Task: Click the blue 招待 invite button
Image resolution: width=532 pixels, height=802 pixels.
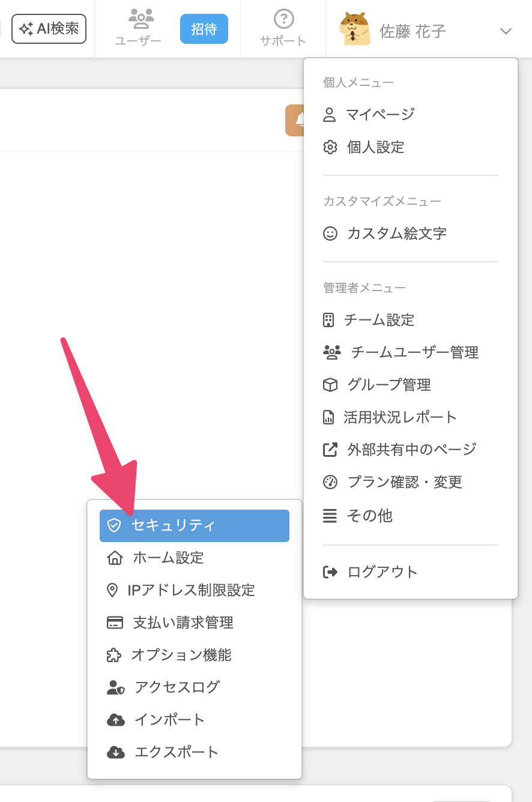Action: (x=204, y=29)
